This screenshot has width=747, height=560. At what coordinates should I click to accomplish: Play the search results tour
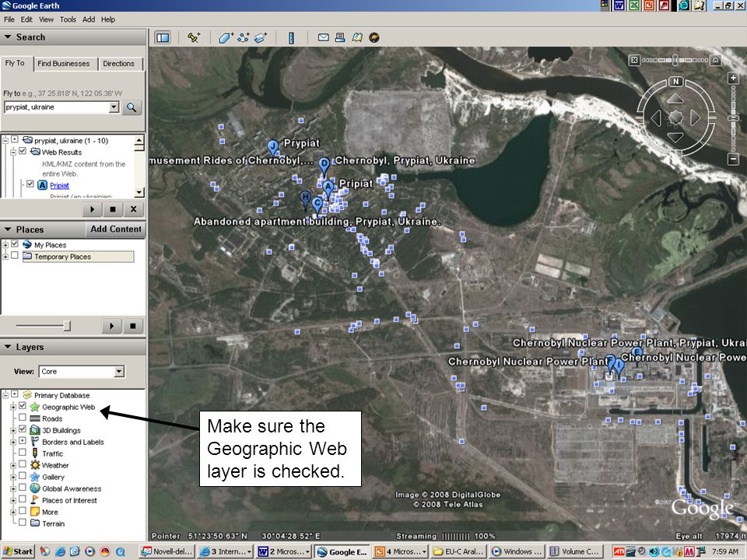92,209
